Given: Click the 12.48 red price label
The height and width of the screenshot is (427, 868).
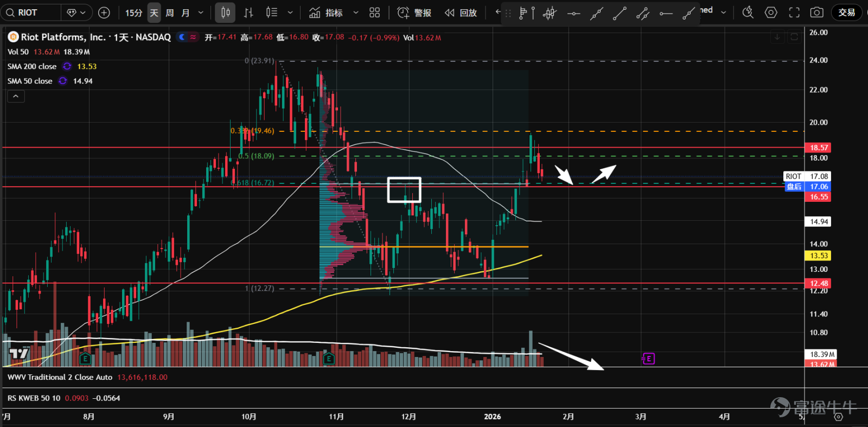Looking at the screenshot, I should pos(819,283).
